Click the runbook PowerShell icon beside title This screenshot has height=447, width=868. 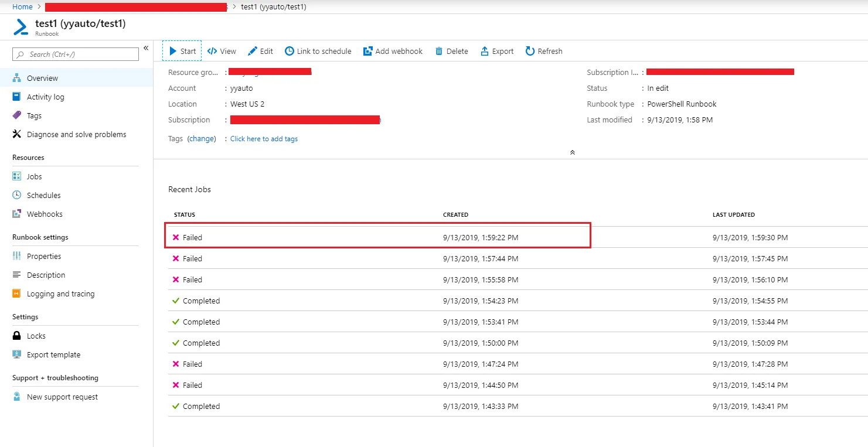point(21,27)
